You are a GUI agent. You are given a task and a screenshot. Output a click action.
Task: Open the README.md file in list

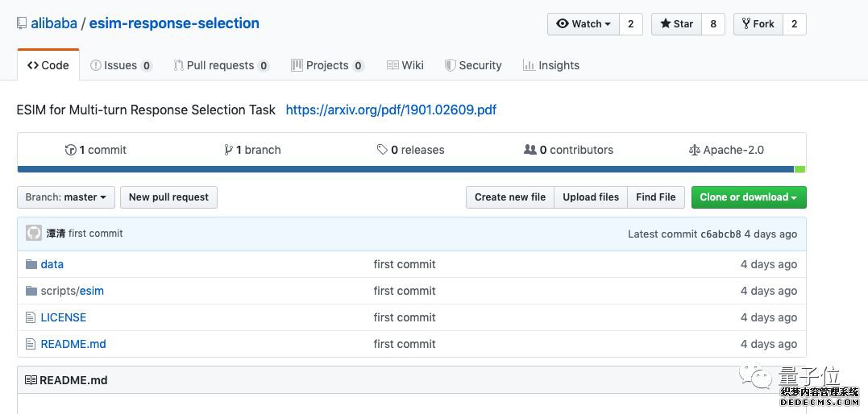click(x=73, y=344)
